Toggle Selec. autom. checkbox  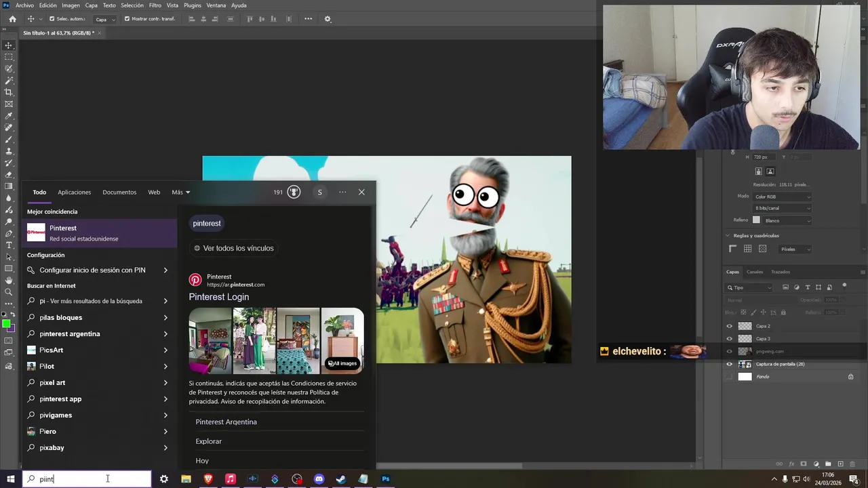[x=52, y=19]
